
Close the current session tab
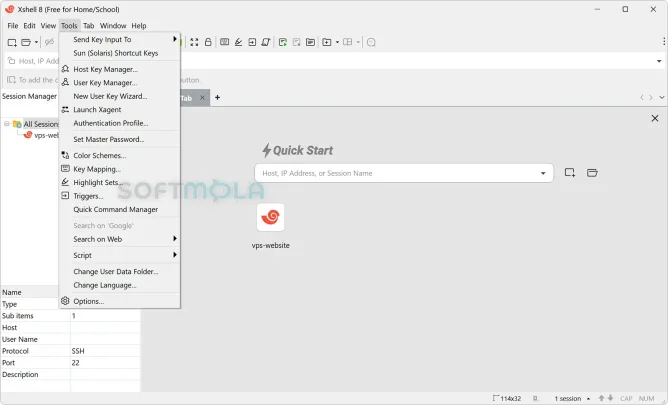[202, 98]
